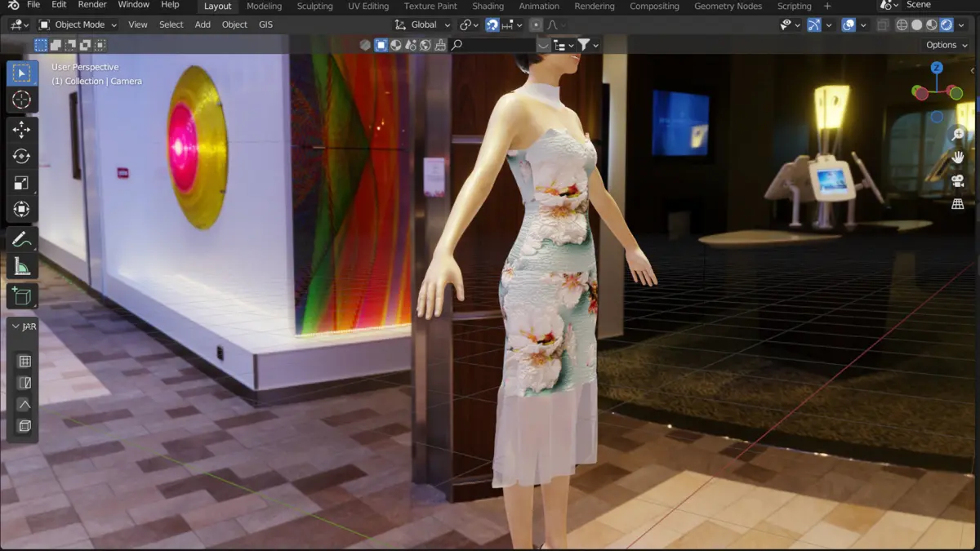Open the GIS menu
This screenshot has width=980, height=551.
tap(266, 24)
